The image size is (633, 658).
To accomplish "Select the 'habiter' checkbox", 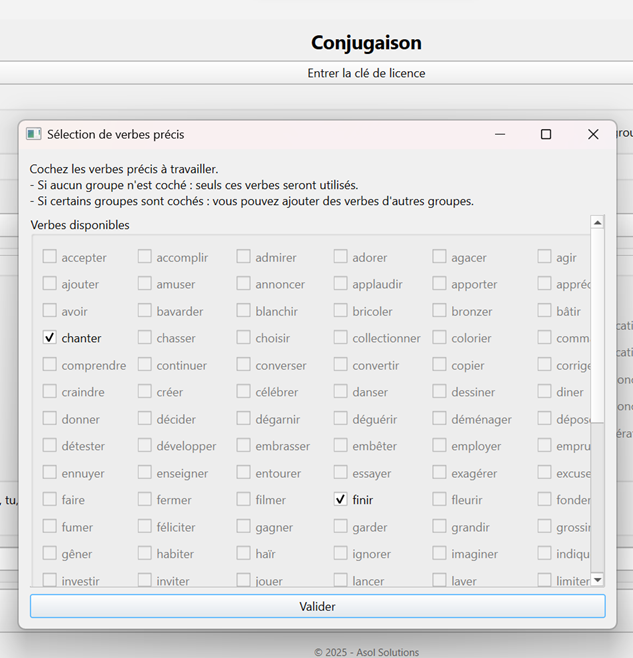I will pos(145,553).
